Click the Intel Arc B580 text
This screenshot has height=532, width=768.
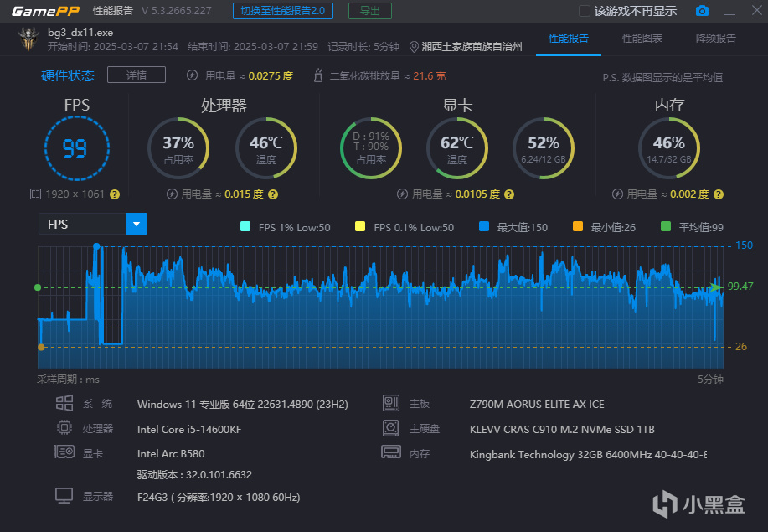click(x=171, y=453)
